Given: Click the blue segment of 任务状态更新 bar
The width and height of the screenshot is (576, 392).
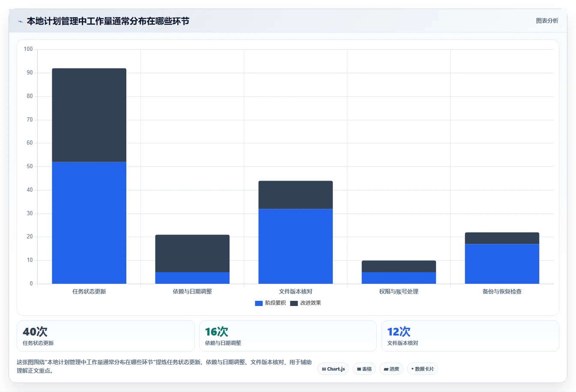Looking at the screenshot, I should tap(89, 223).
